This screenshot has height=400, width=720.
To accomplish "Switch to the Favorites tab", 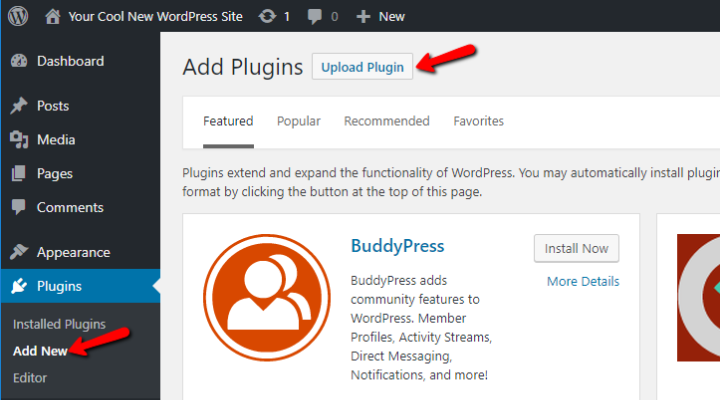I will click(x=478, y=121).
